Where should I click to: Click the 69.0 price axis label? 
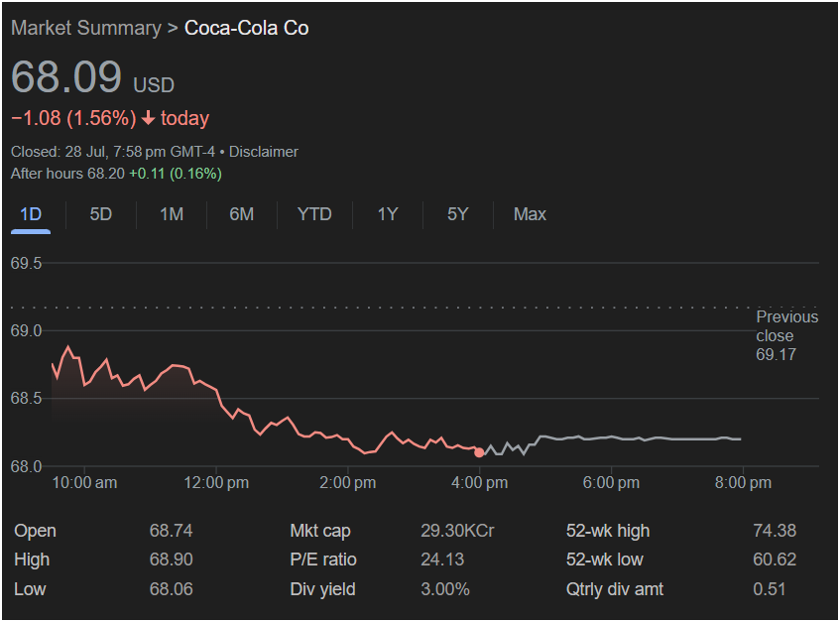point(26,330)
